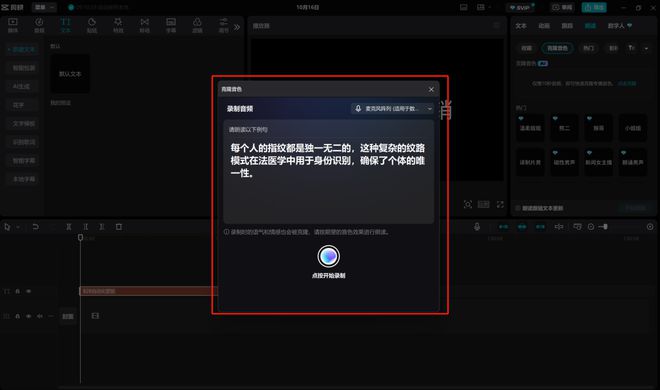Screen dimensions: 660x390
Task: Expand more tools with double-chevron arrow
Action: tap(237, 27)
